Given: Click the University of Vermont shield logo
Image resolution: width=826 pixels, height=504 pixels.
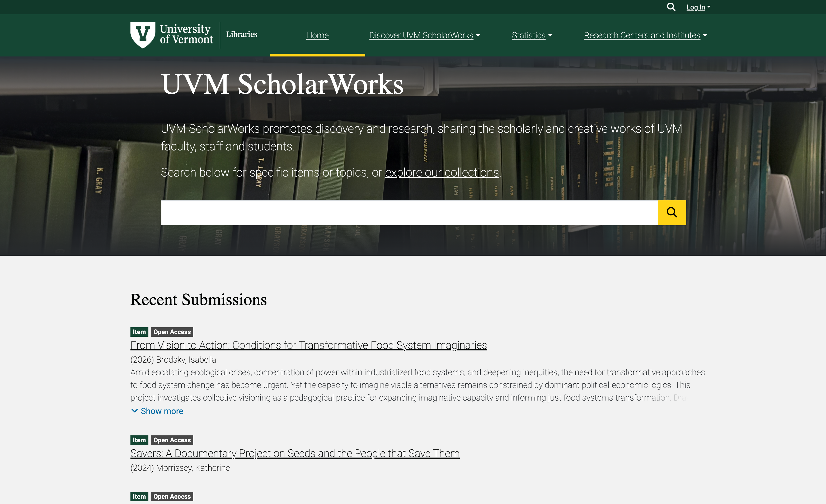Looking at the screenshot, I should point(143,35).
